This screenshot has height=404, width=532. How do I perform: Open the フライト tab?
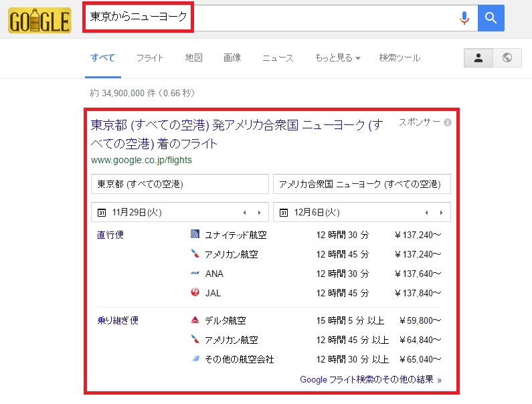point(150,58)
